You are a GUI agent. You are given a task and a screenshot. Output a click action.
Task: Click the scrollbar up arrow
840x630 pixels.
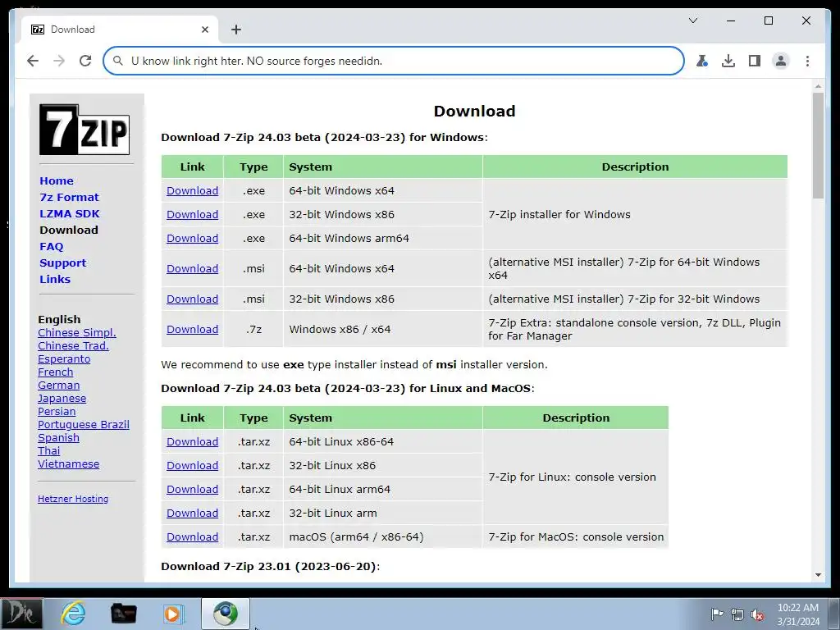[x=818, y=85]
